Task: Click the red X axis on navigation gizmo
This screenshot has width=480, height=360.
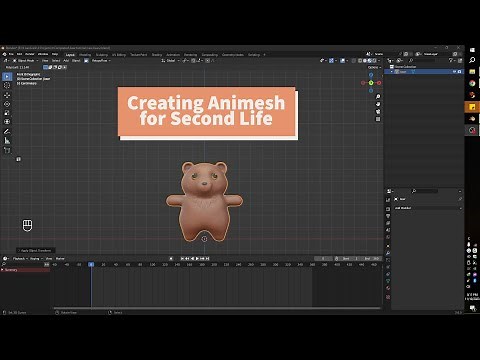Action: [x=379, y=83]
